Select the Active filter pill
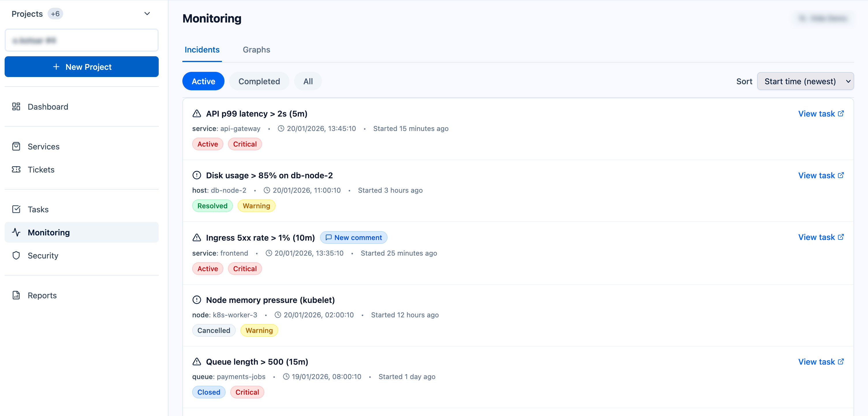This screenshot has height=416, width=868. tap(203, 81)
